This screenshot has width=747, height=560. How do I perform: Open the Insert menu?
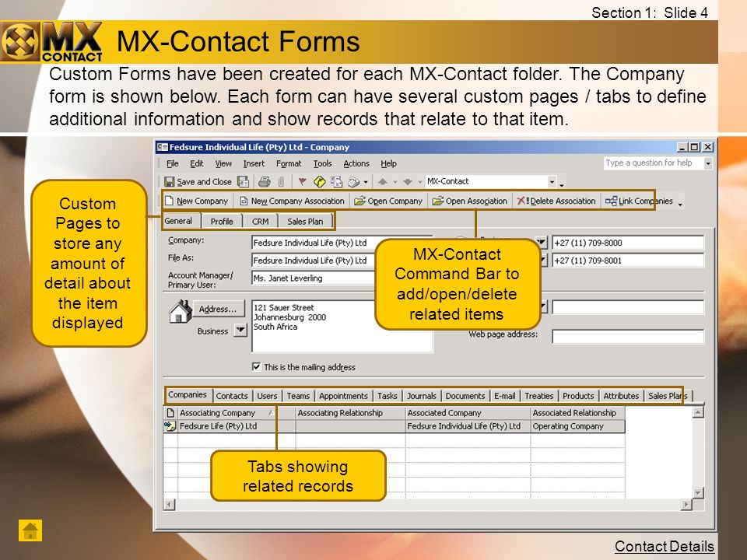coord(254,163)
